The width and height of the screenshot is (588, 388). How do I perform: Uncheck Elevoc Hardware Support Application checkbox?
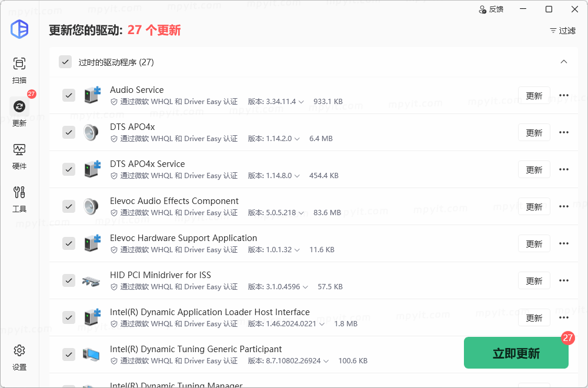pos(69,243)
